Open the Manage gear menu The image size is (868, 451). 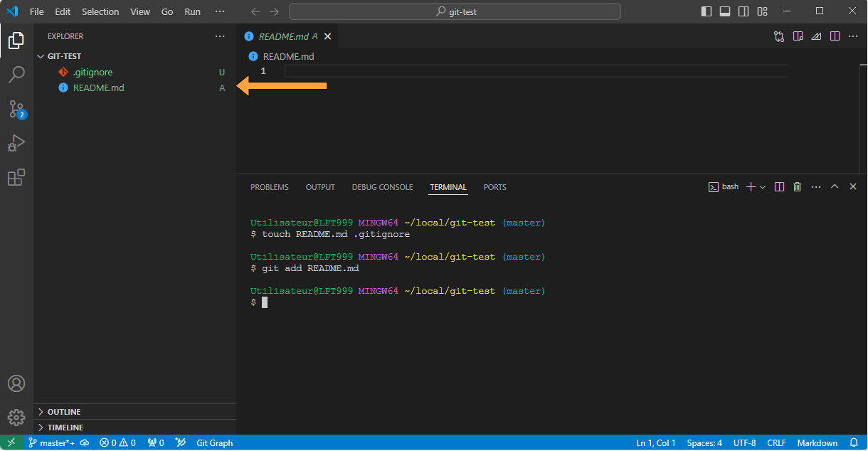[x=16, y=417]
